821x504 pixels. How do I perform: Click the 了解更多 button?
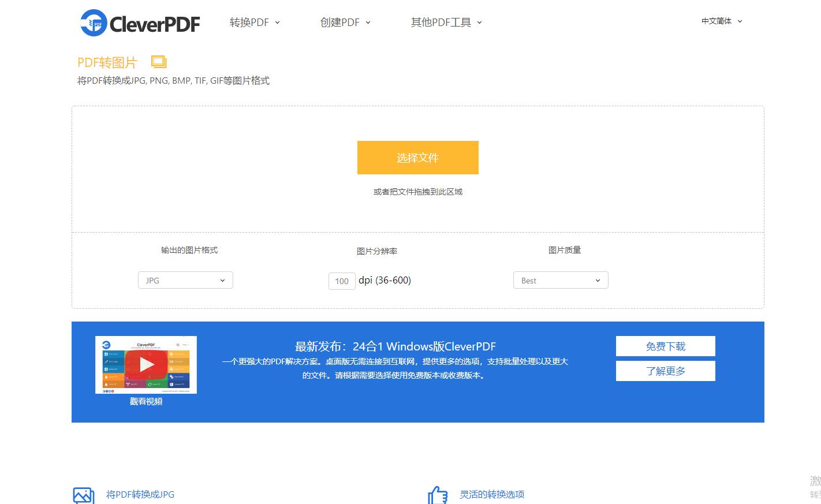coord(665,371)
